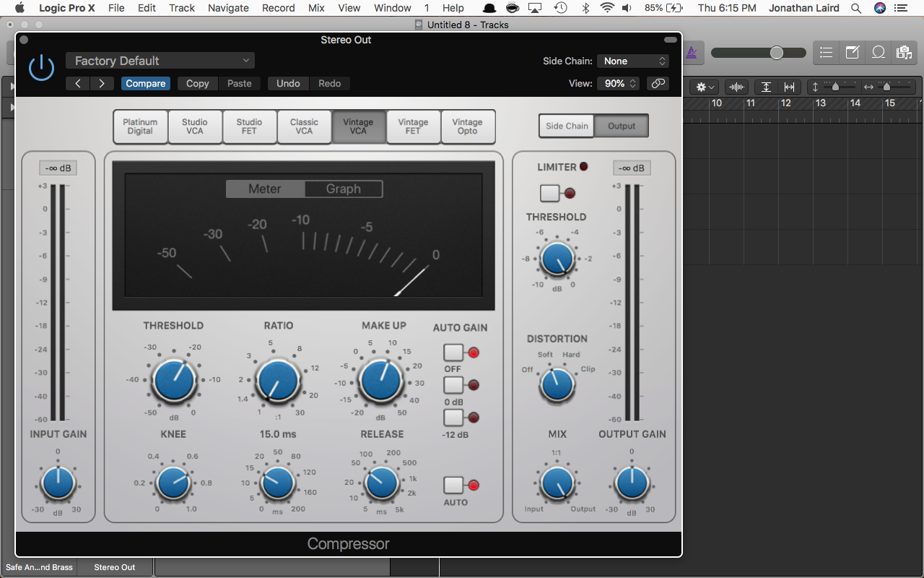Toggle Auto Gain -12 dB button
Screen dimensions: 924x578
tap(453, 418)
